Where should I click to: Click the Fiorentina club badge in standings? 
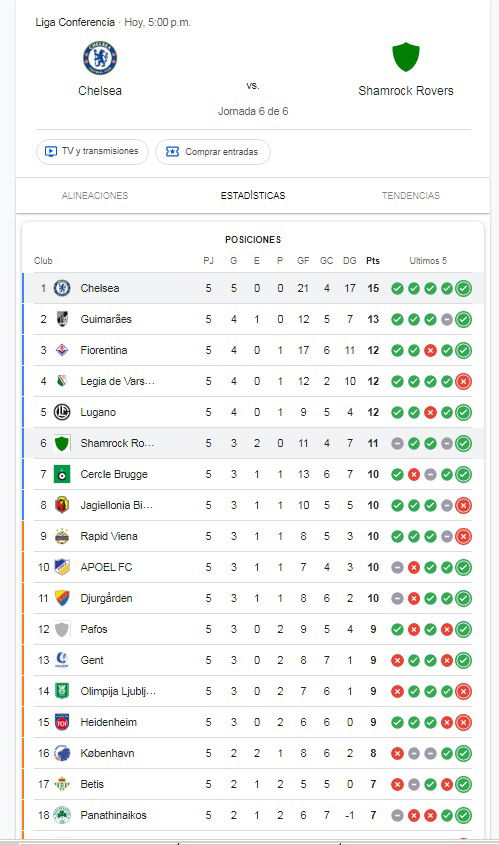click(63, 350)
